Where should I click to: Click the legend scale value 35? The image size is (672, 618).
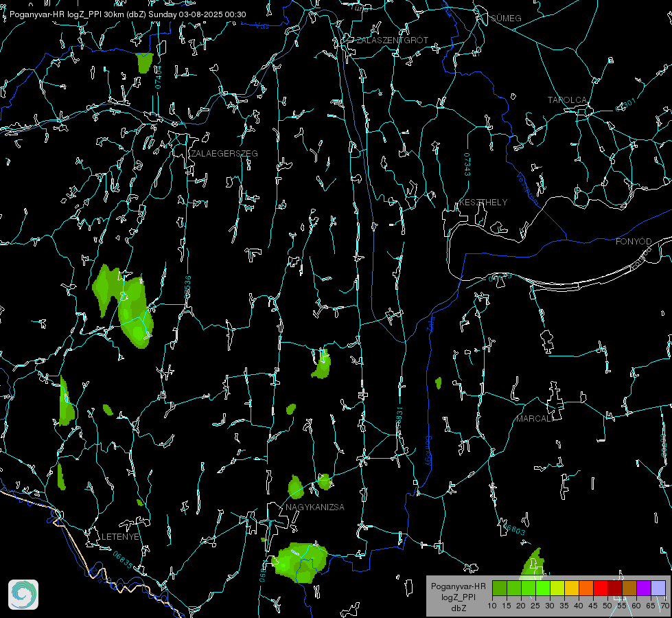tap(564, 606)
